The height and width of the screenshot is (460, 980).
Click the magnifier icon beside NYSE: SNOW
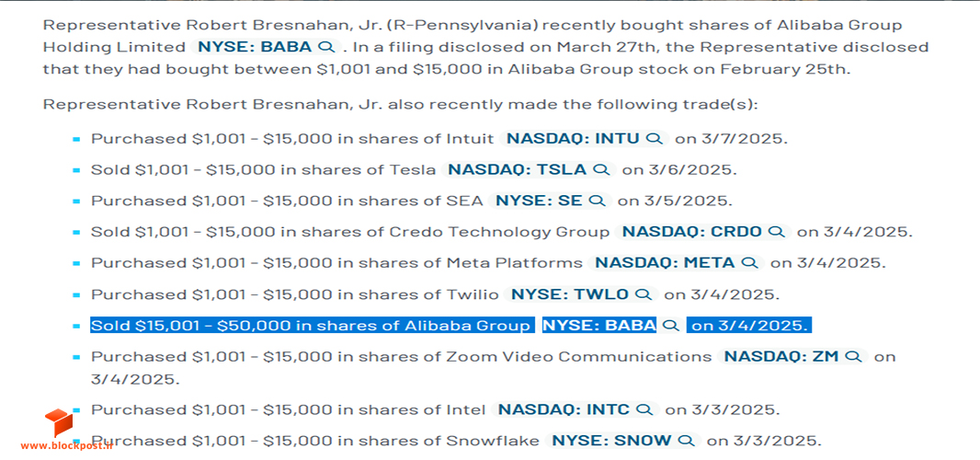[686, 441]
